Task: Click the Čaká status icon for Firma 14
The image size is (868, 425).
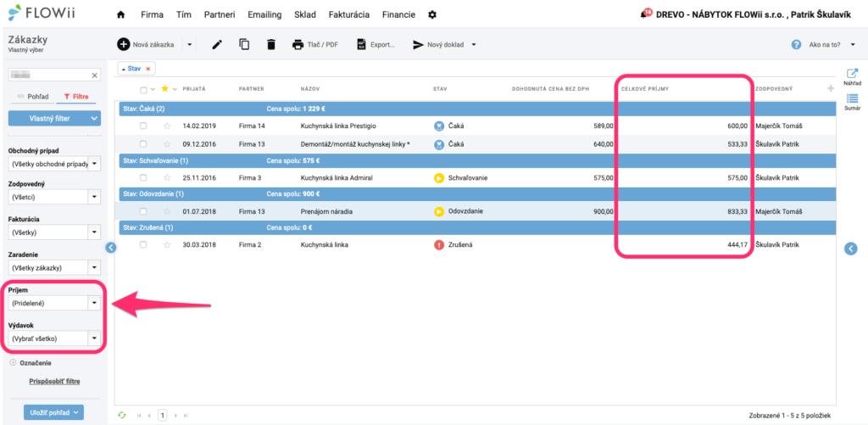Action: pos(439,126)
